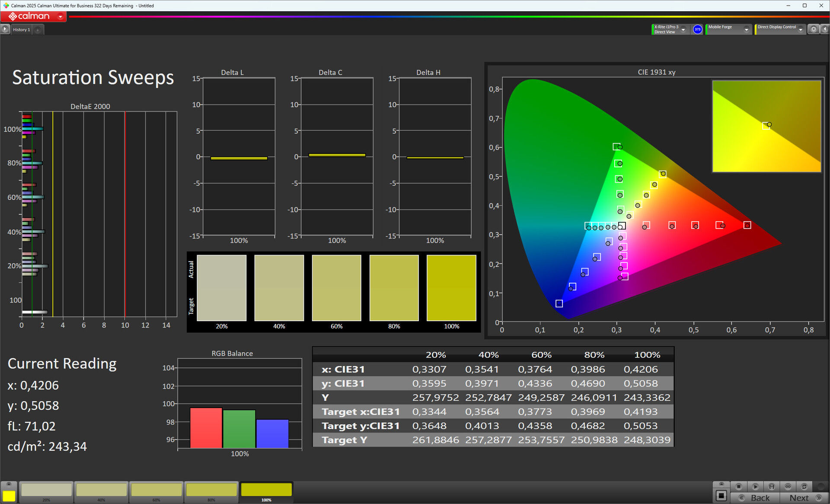Add a new history tab
830x504 pixels.
(x=38, y=29)
